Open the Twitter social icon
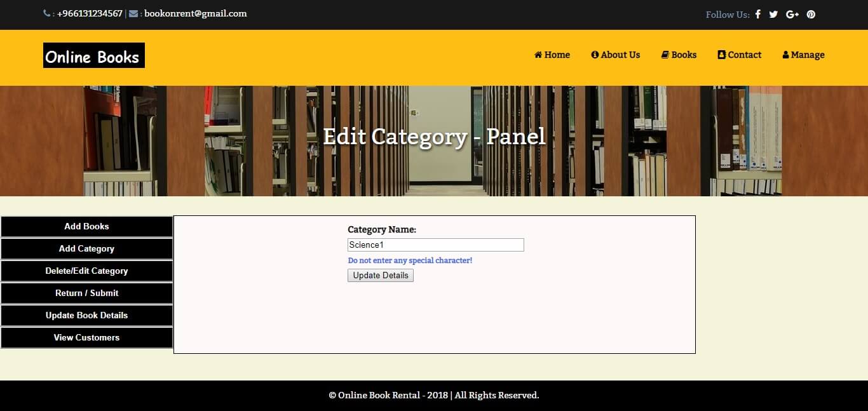This screenshot has height=411, width=868. [773, 14]
